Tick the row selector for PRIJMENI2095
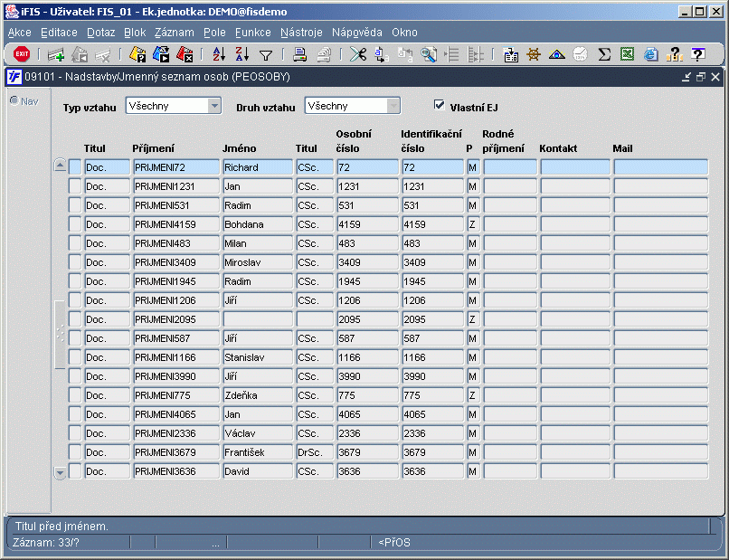 75,319
